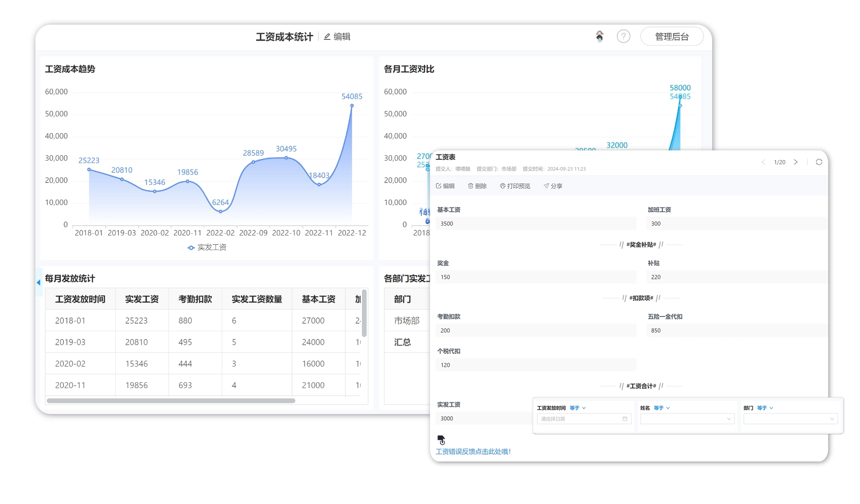Viewport: 860px width, 504px height.
Task: Open the 部门 filter value dropdown
Action: [x=791, y=419]
